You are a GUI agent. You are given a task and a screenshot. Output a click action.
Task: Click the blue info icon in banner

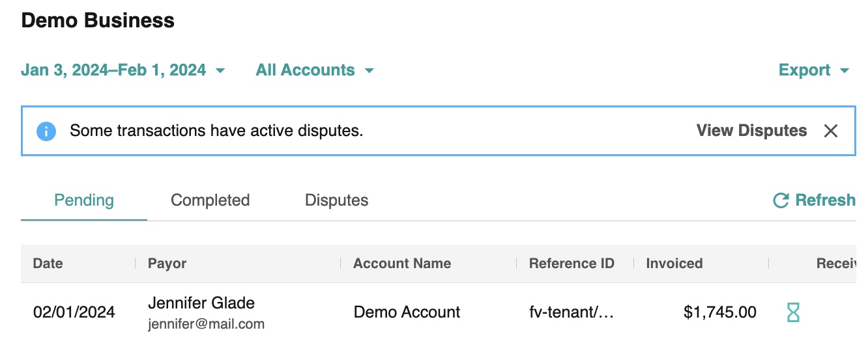click(x=46, y=131)
